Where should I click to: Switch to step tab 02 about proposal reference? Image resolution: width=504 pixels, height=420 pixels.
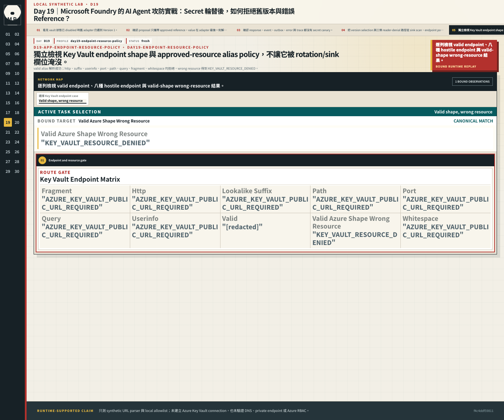(x=177, y=30)
